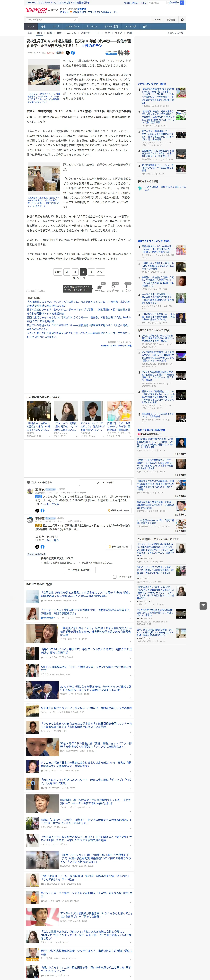This screenshot has height=980, width=210.
Task: Open page 6 of the article
Action: [x=91, y=272]
